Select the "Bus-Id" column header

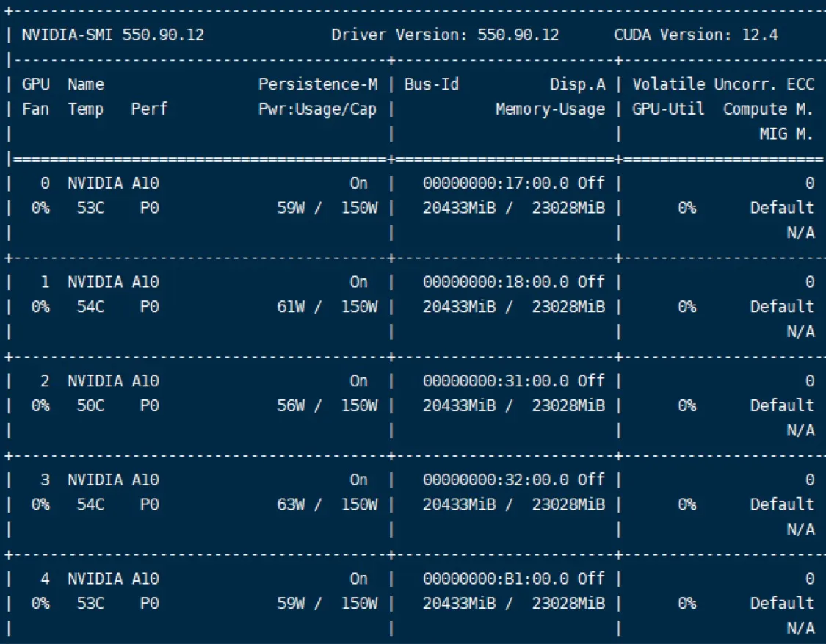[432, 84]
